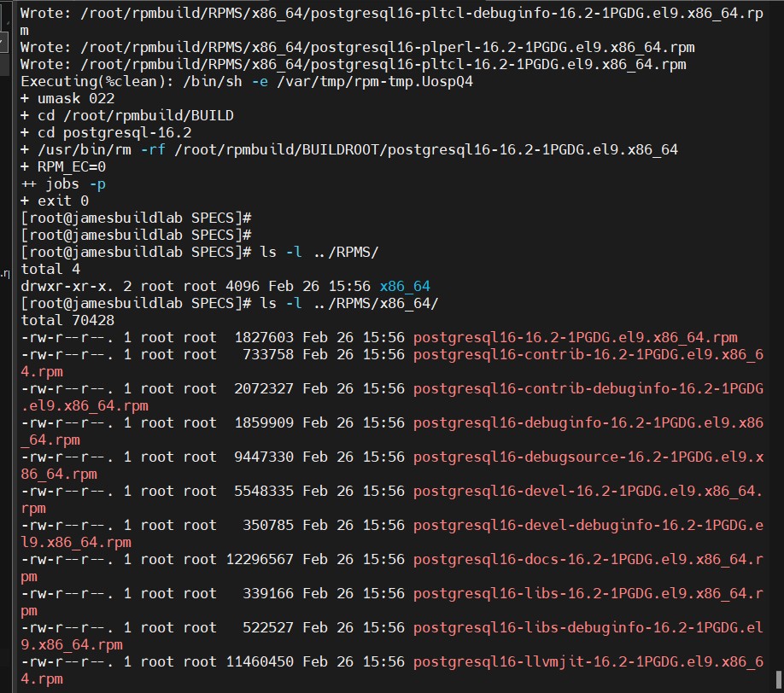Click the terminal scrollbar thumb at bottom right
This screenshot has width=784, height=693.
[778, 680]
